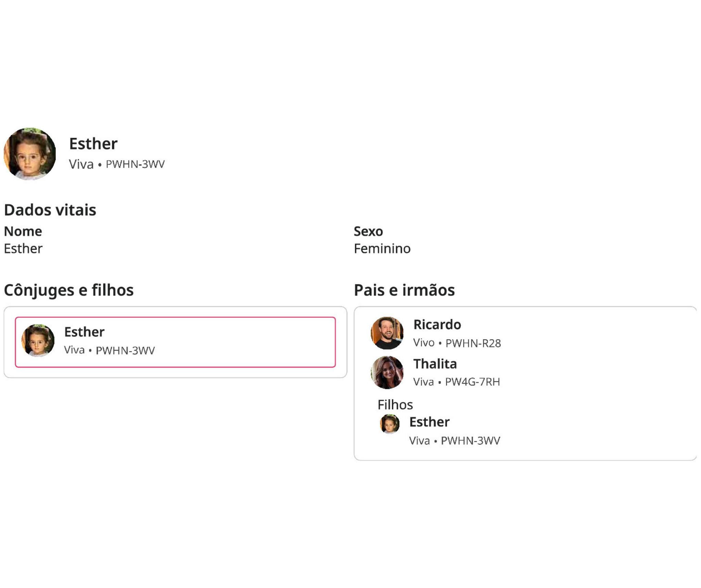The width and height of the screenshot is (701, 588).
Task: Click ID PWHN-3WV in pink-bordered card
Action: [x=125, y=350]
